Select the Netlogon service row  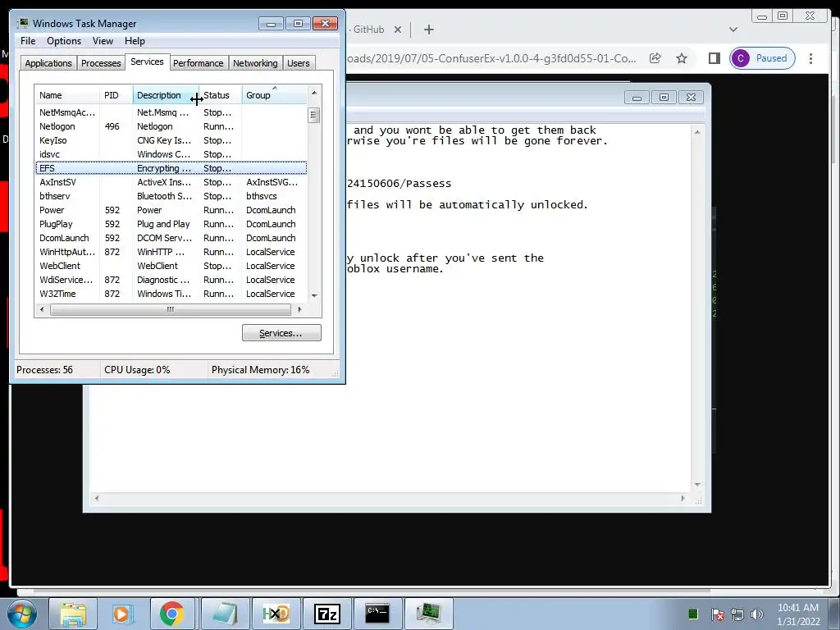(x=171, y=126)
